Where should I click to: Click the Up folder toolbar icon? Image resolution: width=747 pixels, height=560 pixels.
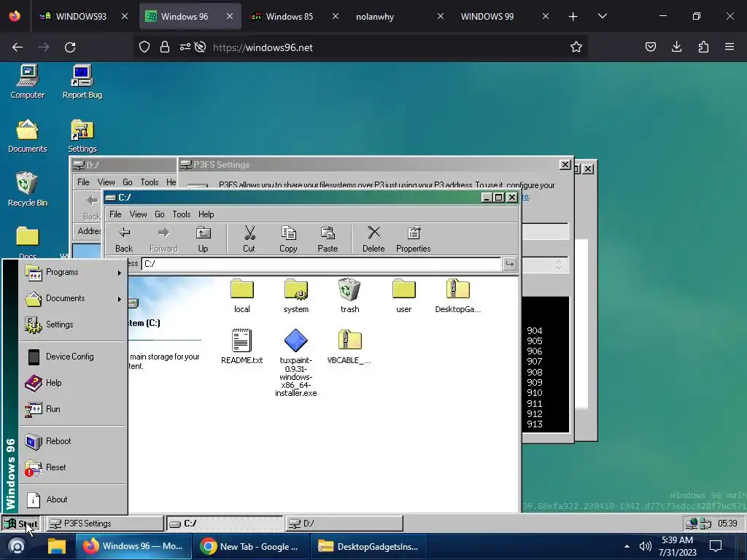point(203,239)
